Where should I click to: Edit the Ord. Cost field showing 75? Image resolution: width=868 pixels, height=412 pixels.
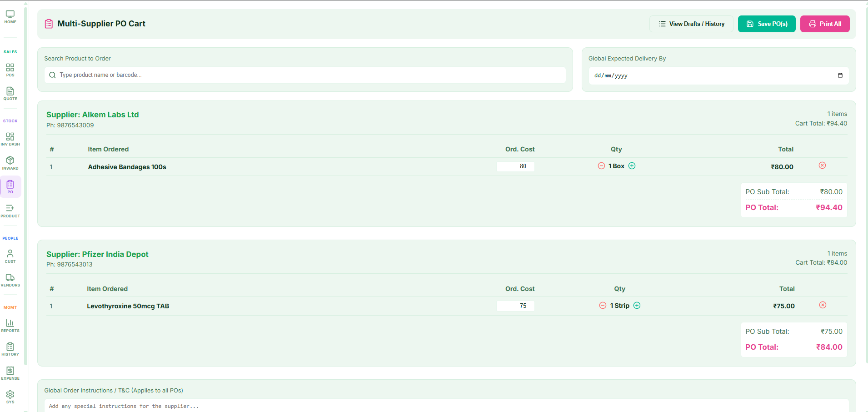click(515, 306)
